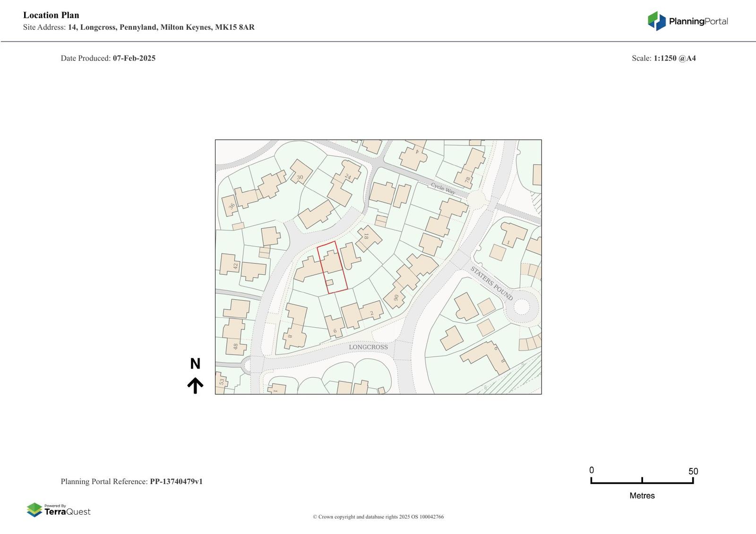
Task: Click building number 18 on map
Action: click(x=365, y=236)
